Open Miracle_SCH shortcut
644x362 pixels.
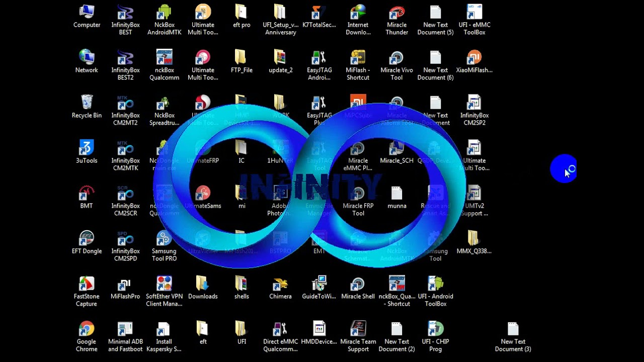[x=396, y=153]
